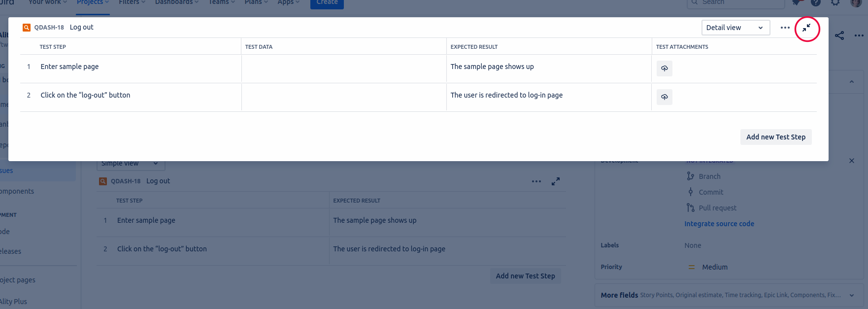Upload attachment for the log-out button step

665,97
